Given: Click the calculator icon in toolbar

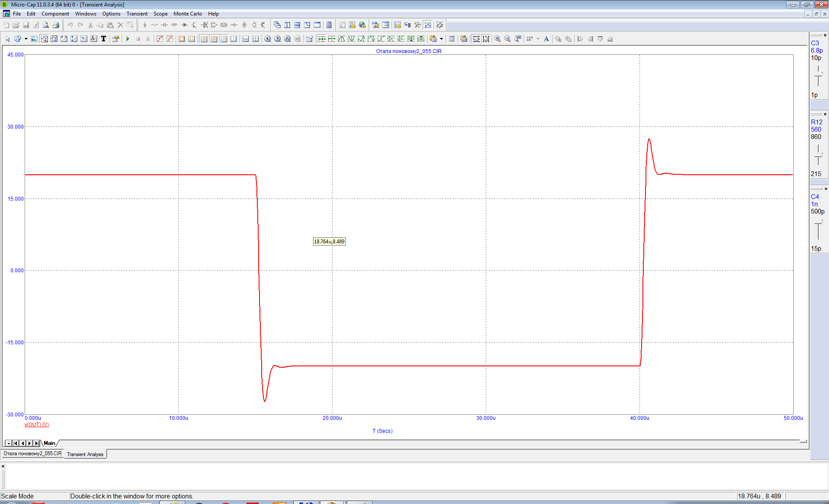Looking at the screenshot, I should [329, 25].
